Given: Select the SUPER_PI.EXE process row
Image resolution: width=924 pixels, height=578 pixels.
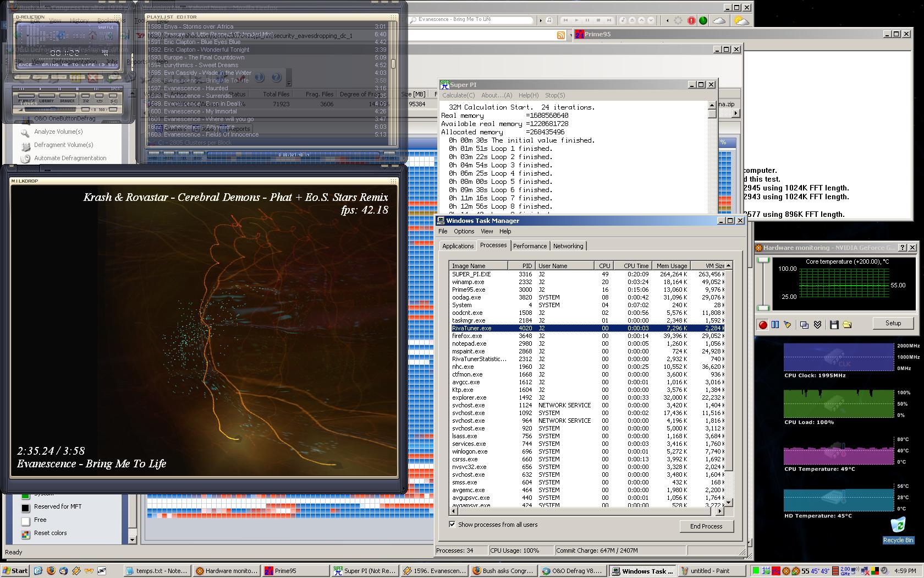Looking at the screenshot, I should point(587,274).
